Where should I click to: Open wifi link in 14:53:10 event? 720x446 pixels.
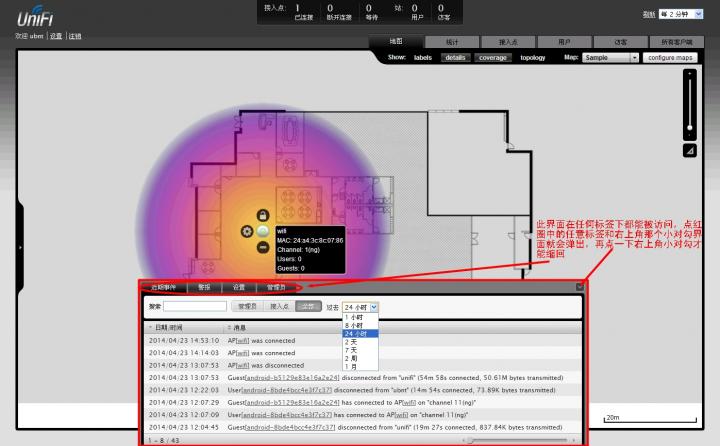click(242, 340)
